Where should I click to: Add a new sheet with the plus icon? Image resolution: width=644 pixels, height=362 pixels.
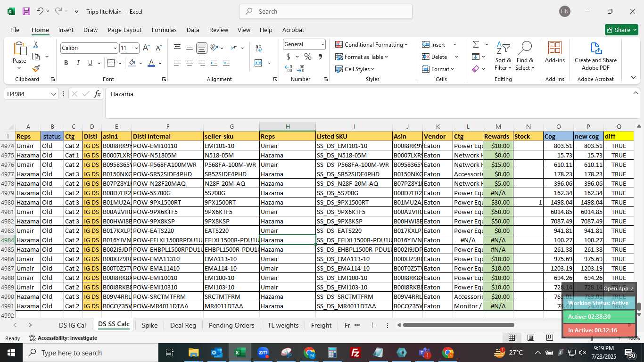[372, 325]
